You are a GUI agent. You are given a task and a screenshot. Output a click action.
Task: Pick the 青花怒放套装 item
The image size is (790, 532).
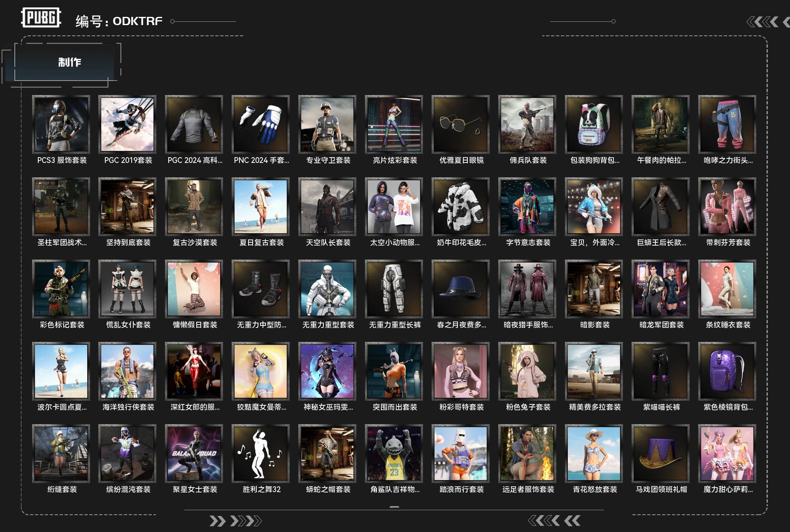click(594, 453)
